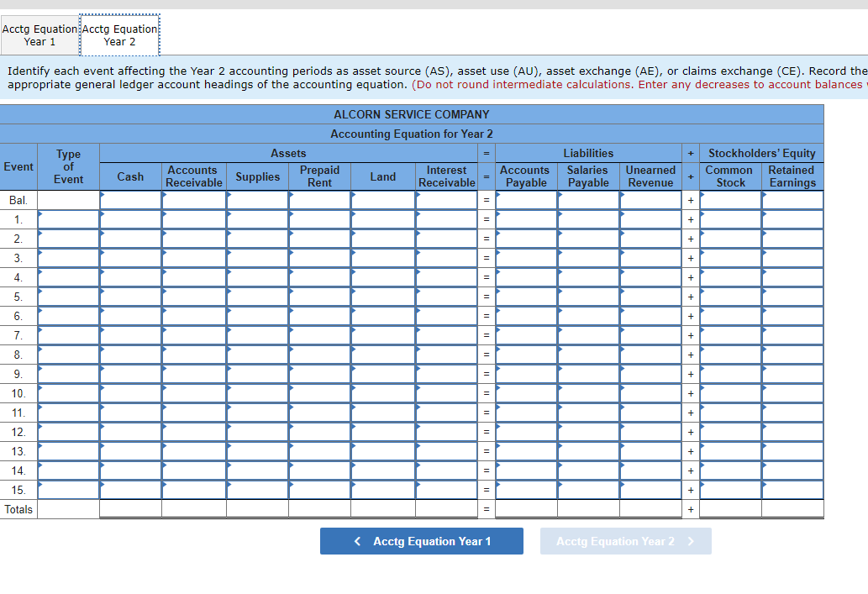
Task: Click the Acctg Equation Year 2 next button
Action: coord(625,541)
